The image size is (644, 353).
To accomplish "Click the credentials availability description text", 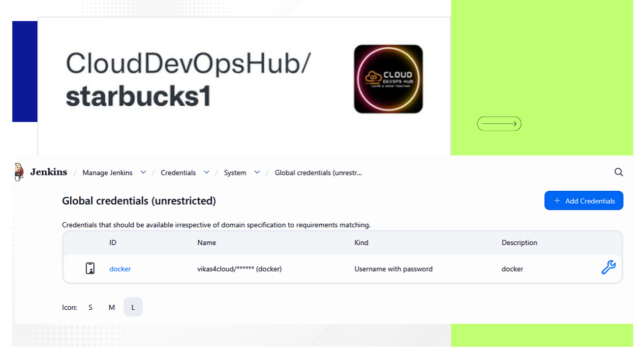I will point(216,225).
